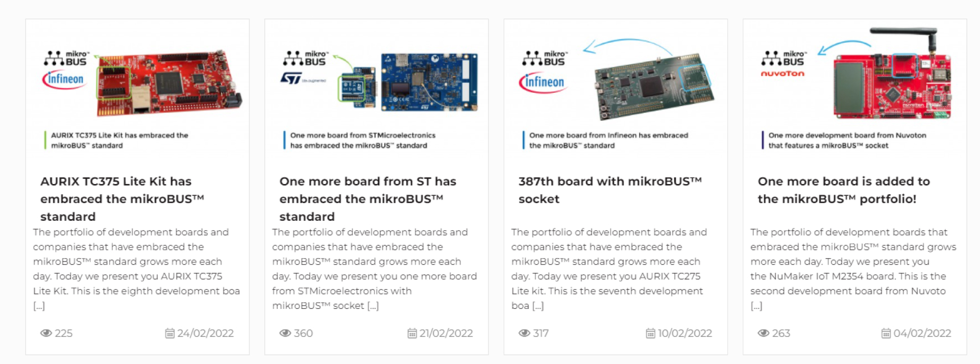Click the eye views icon next to 263
Viewport: 980px width, 364px height.
764,333
